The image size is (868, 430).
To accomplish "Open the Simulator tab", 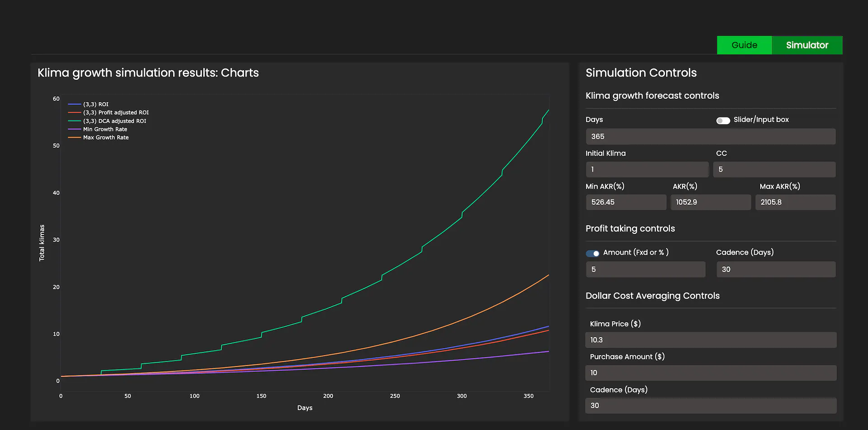I will [807, 45].
